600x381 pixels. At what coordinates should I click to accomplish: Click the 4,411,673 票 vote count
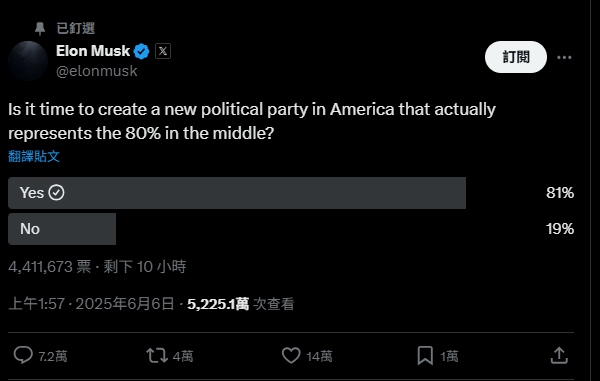point(50,267)
